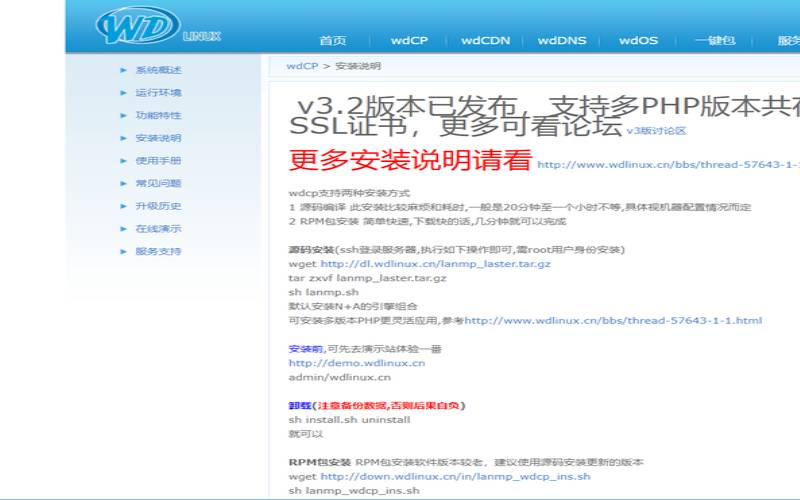
Task: Click the red 注意备份数据,否则后果自负 warning
Action: (388, 406)
